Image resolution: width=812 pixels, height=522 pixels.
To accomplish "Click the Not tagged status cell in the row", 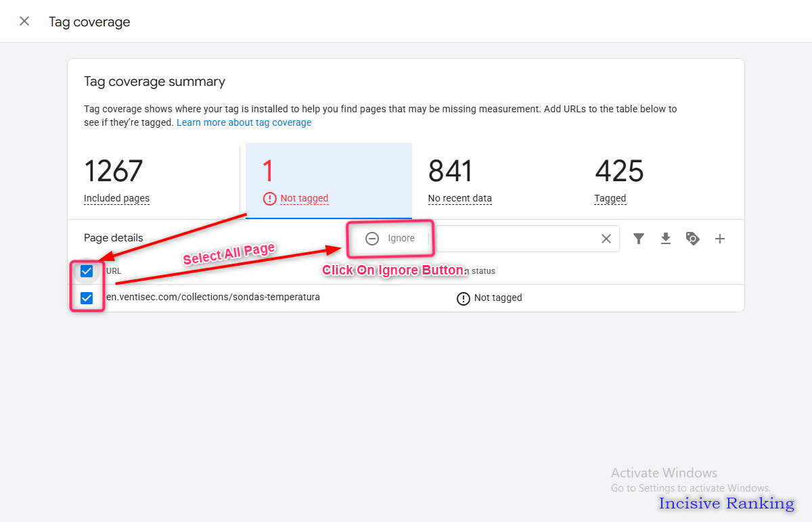I will pyautogui.click(x=489, y=298).
